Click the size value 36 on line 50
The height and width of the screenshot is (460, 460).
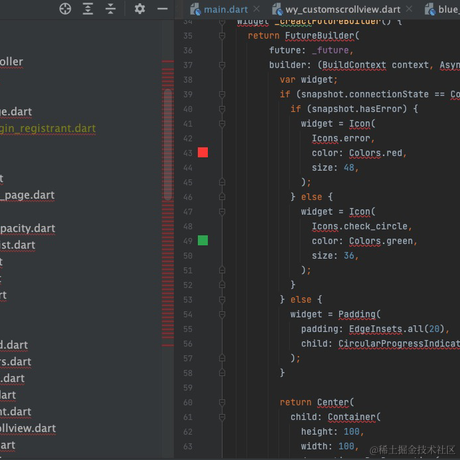[349, 256]
